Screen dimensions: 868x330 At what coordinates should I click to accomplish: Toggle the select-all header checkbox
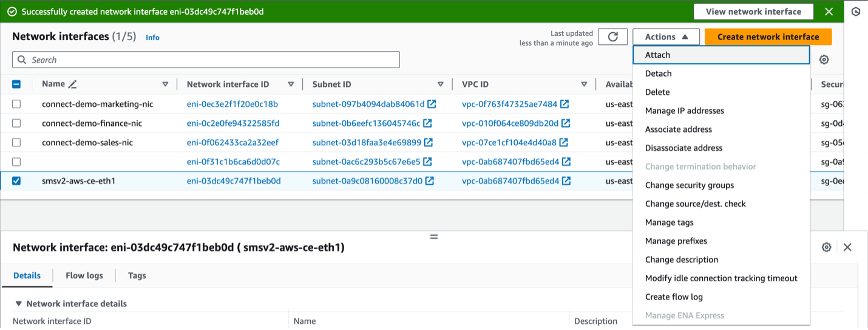[x=16, y=84]
